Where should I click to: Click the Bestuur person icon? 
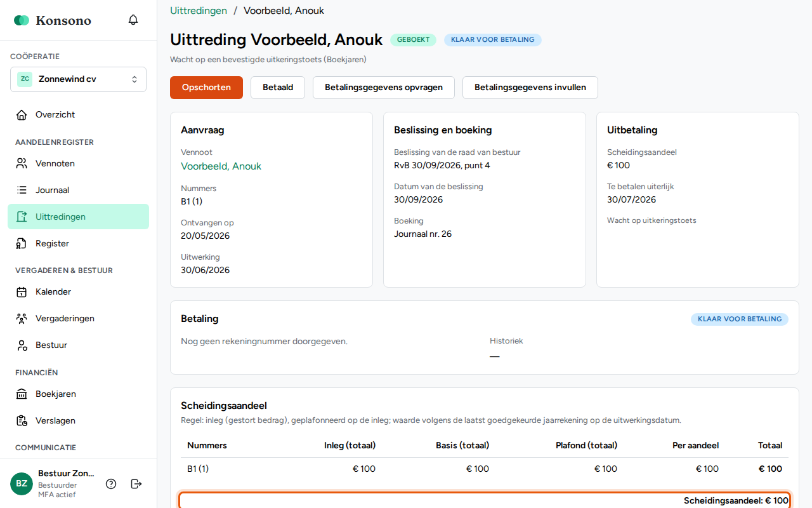coord(22,345)
